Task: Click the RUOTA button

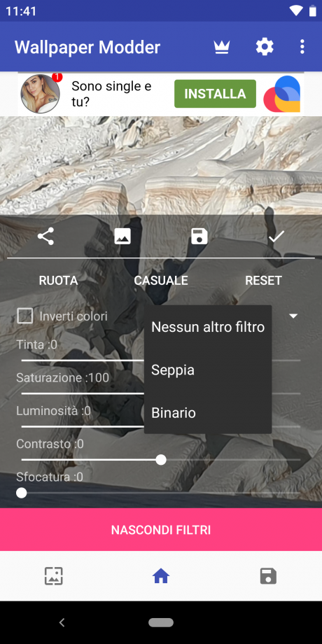Action: click(x=58, y=281)
